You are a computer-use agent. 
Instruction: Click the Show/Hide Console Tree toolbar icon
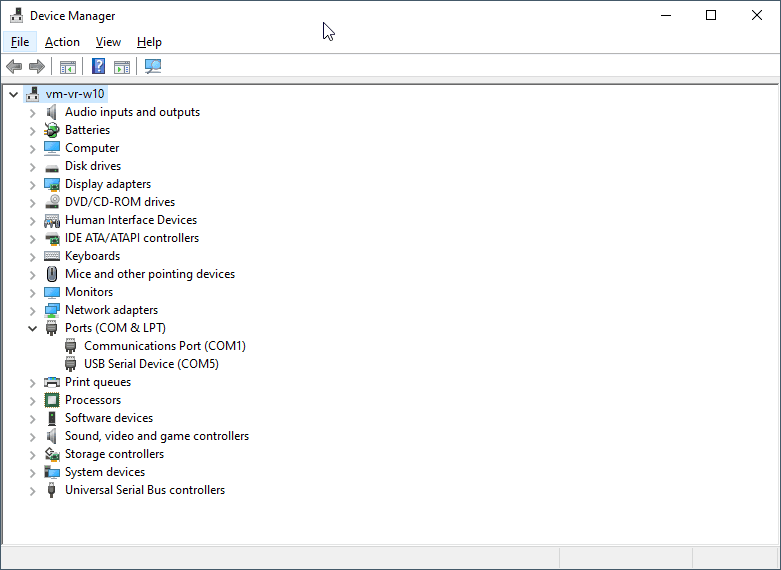[x=68, y=67]
